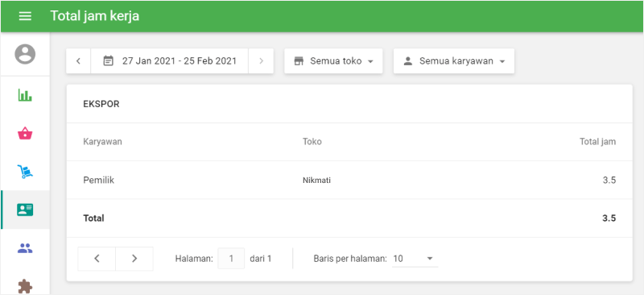
Task: Click the EKSPOR button
Action: point(101,104)
